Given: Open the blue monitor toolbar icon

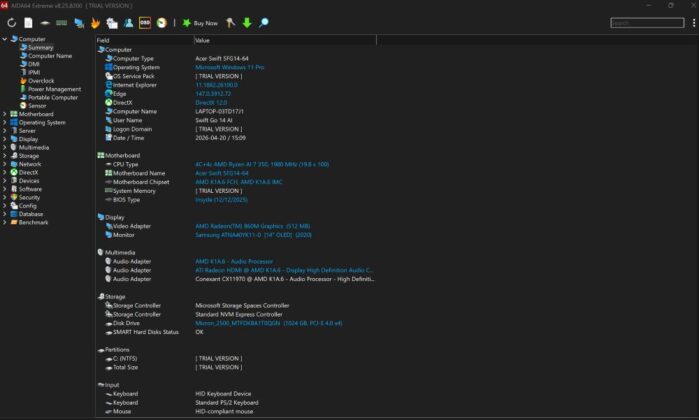Looking at the screenshot, I should click(x=79, y=23).
